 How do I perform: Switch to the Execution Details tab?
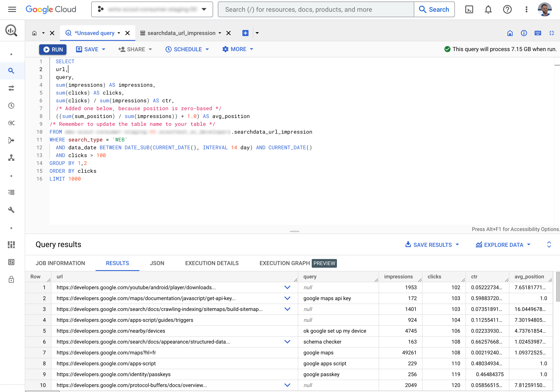click(x=212, y=263)
